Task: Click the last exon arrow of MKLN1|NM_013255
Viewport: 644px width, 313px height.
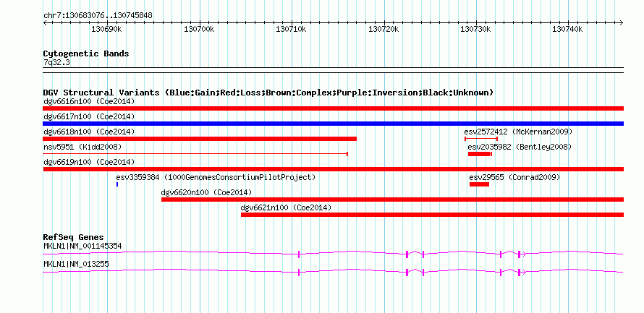Action: click(x=522, y=272)
